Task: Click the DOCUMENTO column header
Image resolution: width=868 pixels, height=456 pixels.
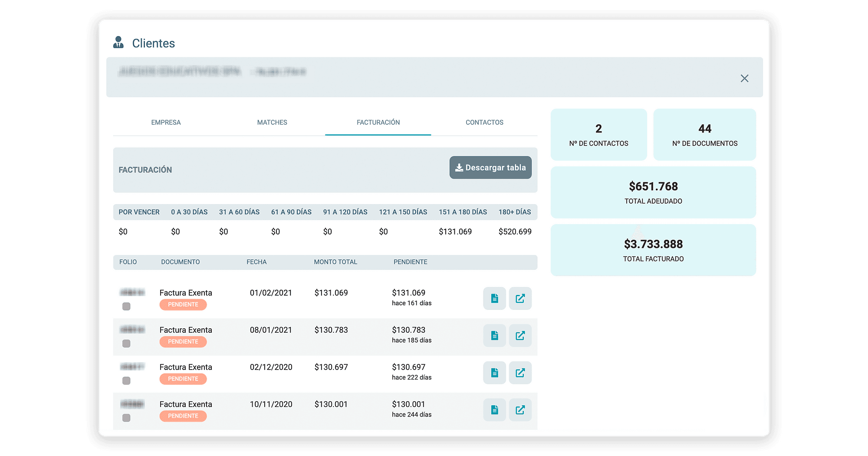Action: point(181,262)
